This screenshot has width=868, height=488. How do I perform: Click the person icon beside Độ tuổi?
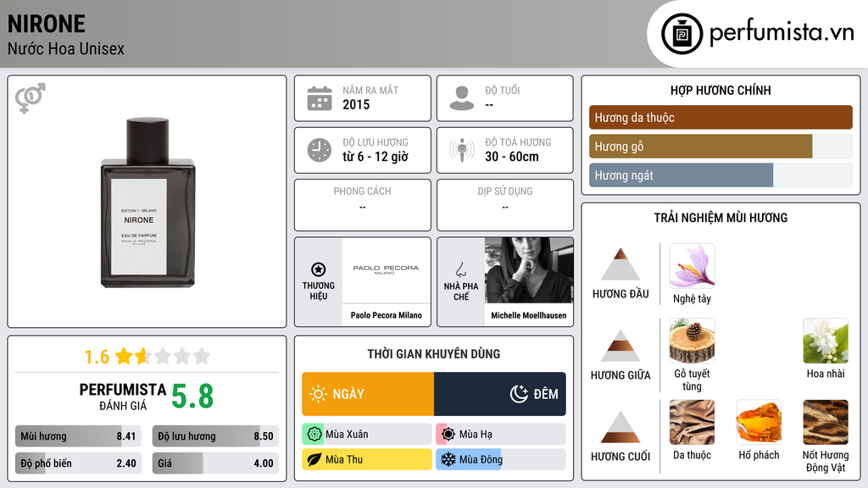pyautogui.click(x=462, y=98)
